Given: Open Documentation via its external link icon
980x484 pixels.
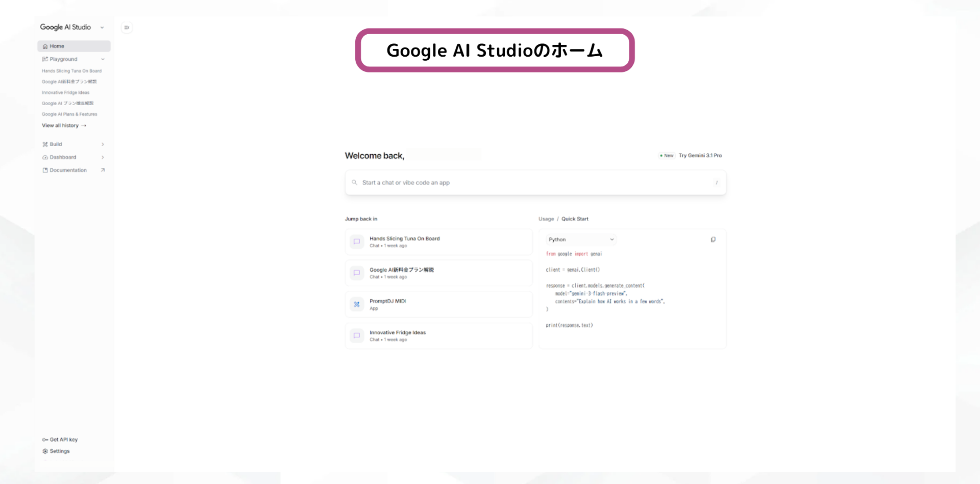Looking at the screenshot, I should point(103,170).
